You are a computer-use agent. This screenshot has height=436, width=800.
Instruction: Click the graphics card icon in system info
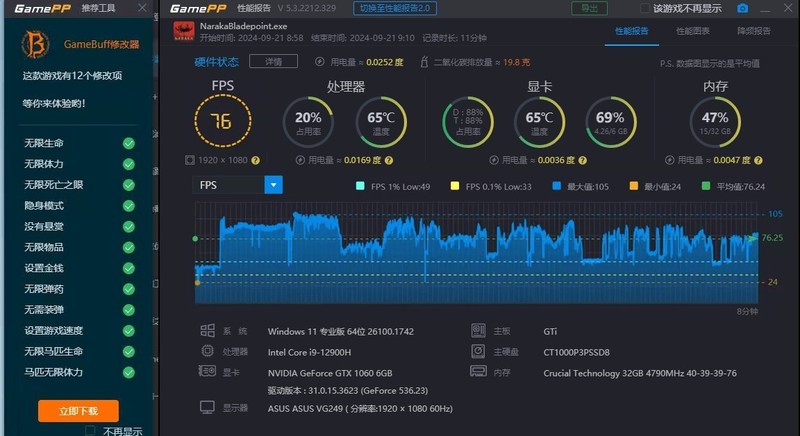coord(207,371)
